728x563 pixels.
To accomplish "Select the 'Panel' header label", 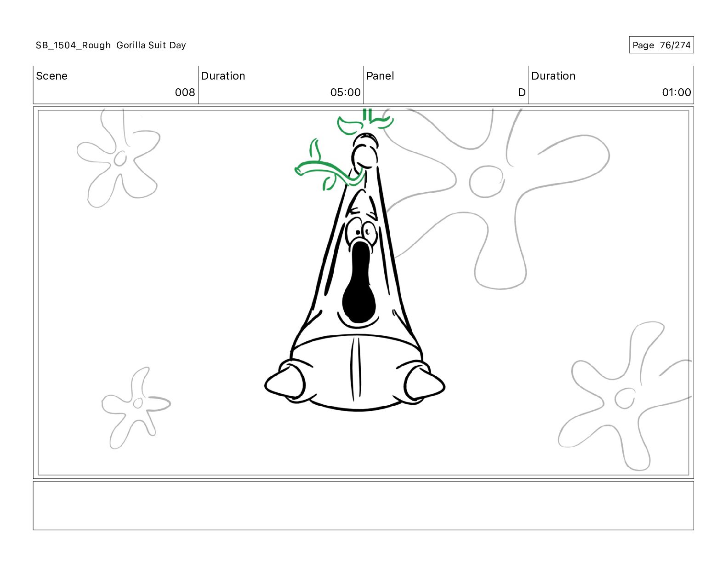I will [x=380, y=76].
